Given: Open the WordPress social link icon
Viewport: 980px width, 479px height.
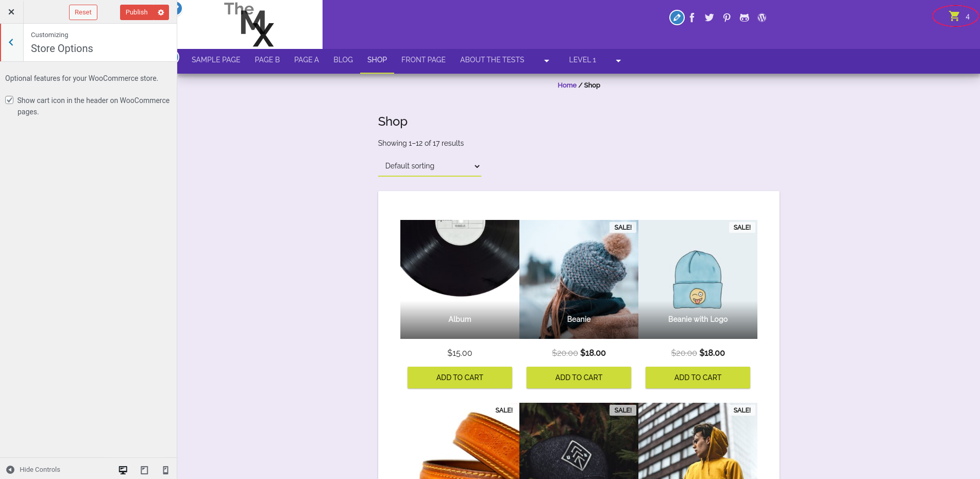Looking at the screenshot, I should click(762, 18).
